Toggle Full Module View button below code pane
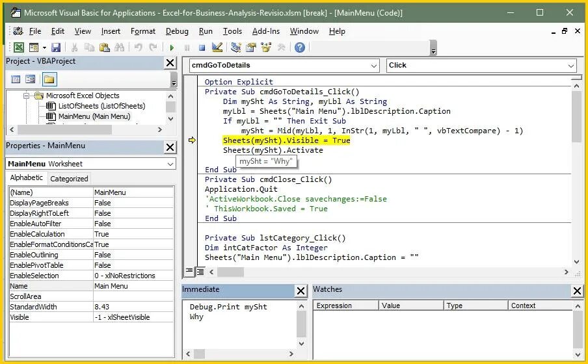This screenshot has height=364, width=588. tap(200, 272)
